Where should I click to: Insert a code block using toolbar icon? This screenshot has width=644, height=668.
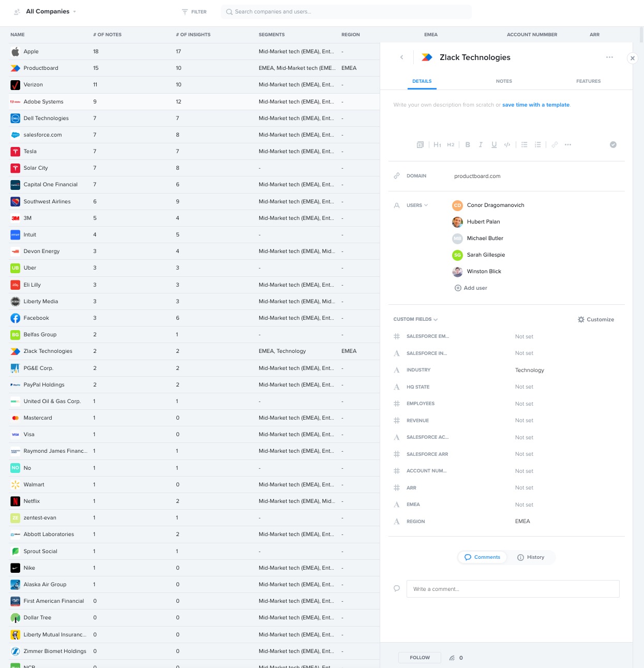point(507,145)
